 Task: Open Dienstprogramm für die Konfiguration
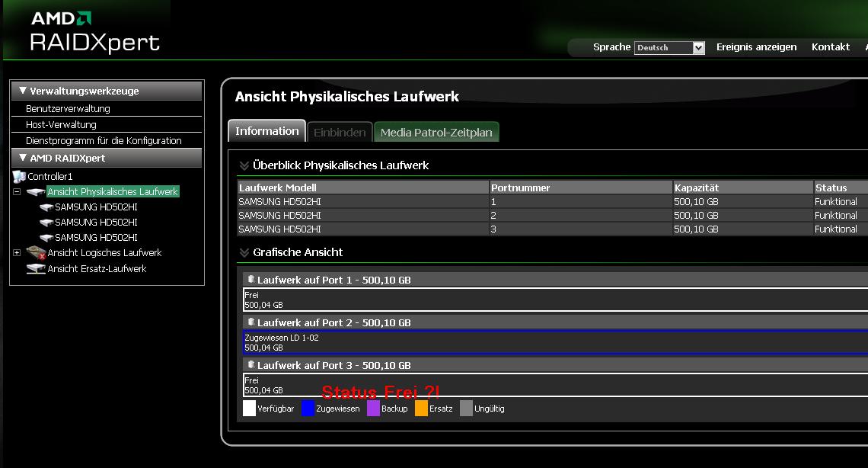[x=104, y=141]
